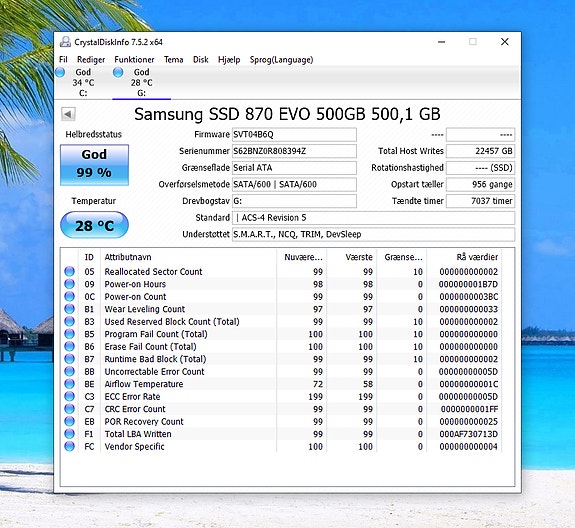
Task: Click the Nuvære... column header
Action: (301, 257)
